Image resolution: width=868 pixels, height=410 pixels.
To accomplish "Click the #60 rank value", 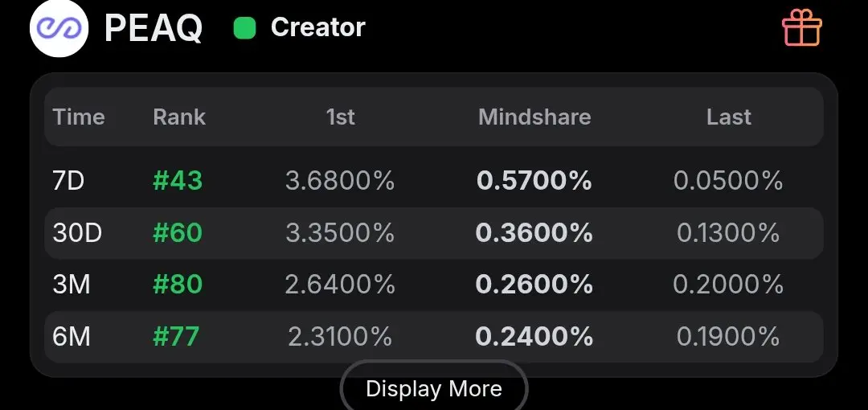I will pyautogui.click(x=178, y=232).
